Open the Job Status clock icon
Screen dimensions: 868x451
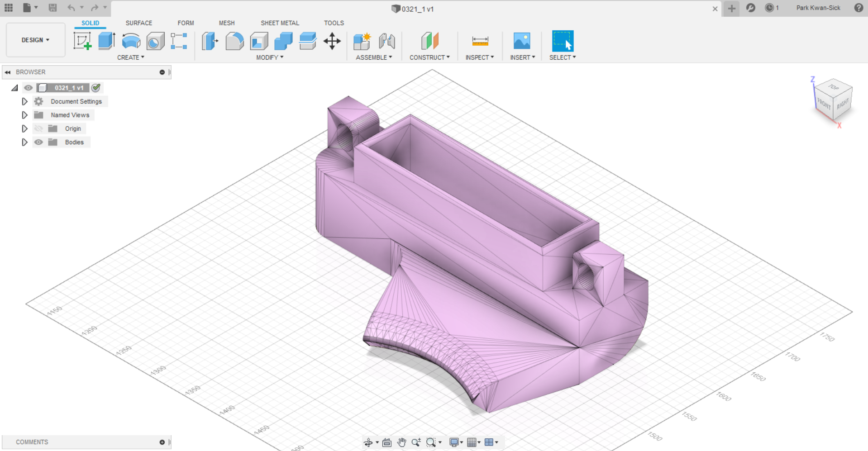[769, 8]
